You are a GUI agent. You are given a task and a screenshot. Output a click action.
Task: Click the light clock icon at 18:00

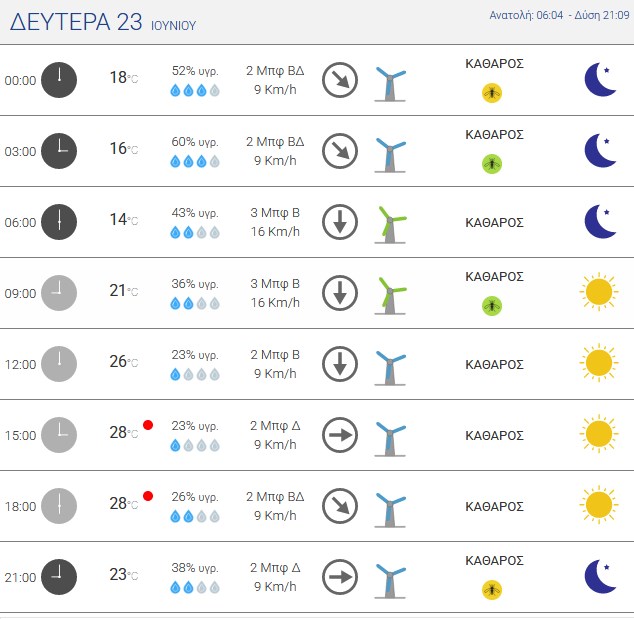pos(59,506)
